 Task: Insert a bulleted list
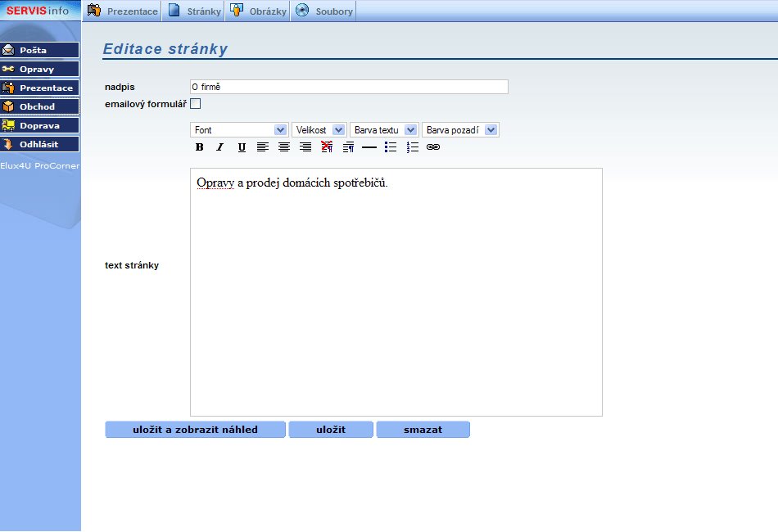(x=391, y=147)
